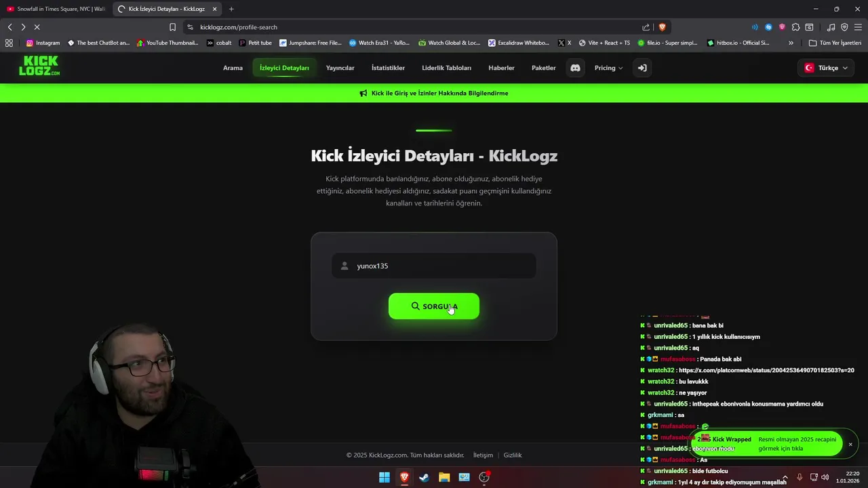
Task: Click the login arrow icon in navbar
Action: pyautogui.click(x=642, y=68)
